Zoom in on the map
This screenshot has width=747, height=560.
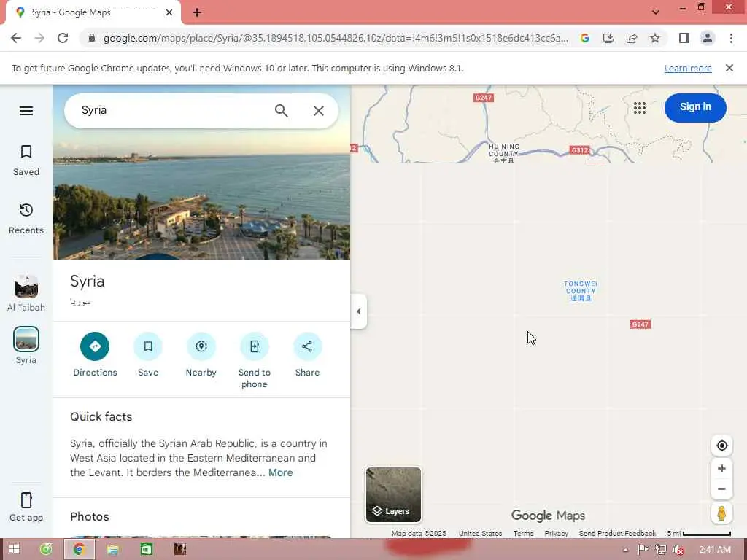tap(721, 469)
